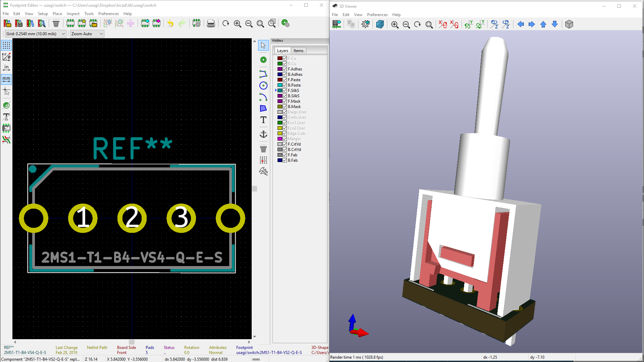The height and width of the screenshot is (362, 644).
Task: Choose the Place Anchor tool
Action: point(263,134)
